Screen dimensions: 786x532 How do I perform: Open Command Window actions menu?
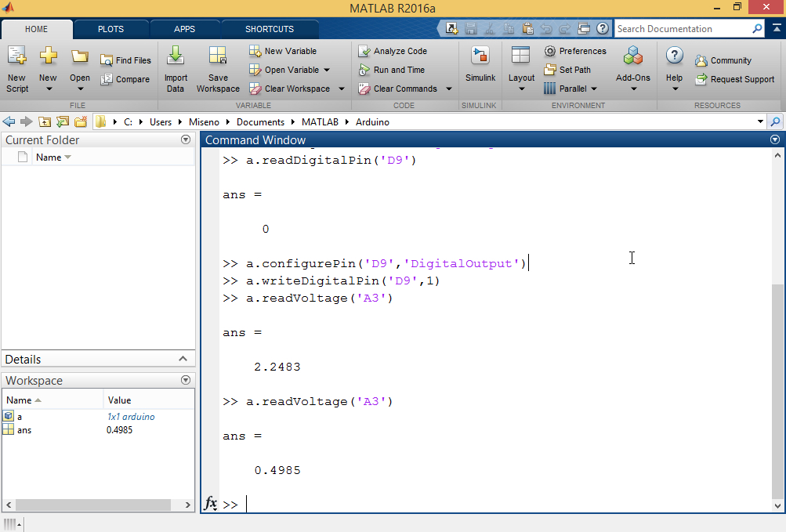point(775,140)
